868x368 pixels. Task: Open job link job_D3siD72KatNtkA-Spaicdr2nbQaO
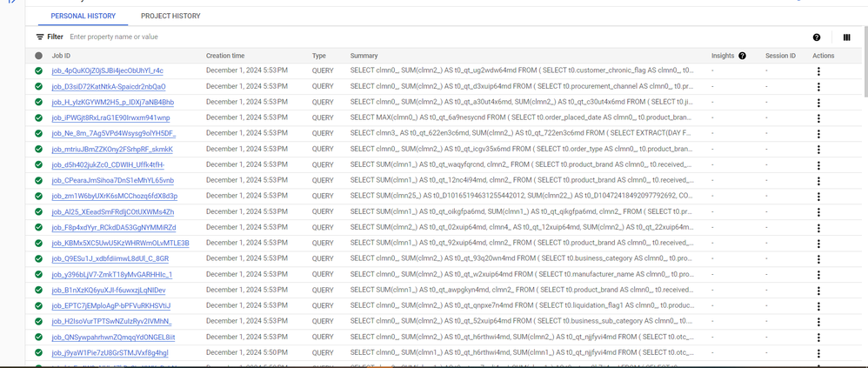point(109,86)
